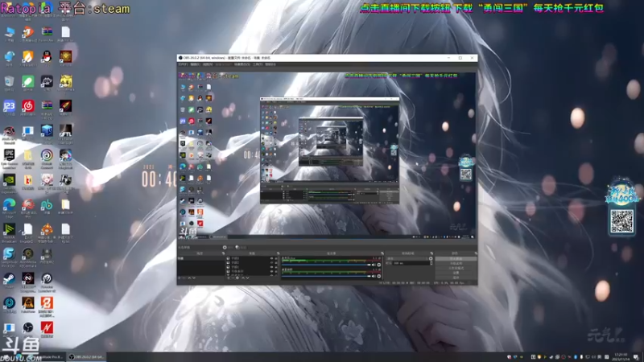Viewport: 644px width, 362px height.
Task: Open the OBS Tools menu
Action: 258,64
